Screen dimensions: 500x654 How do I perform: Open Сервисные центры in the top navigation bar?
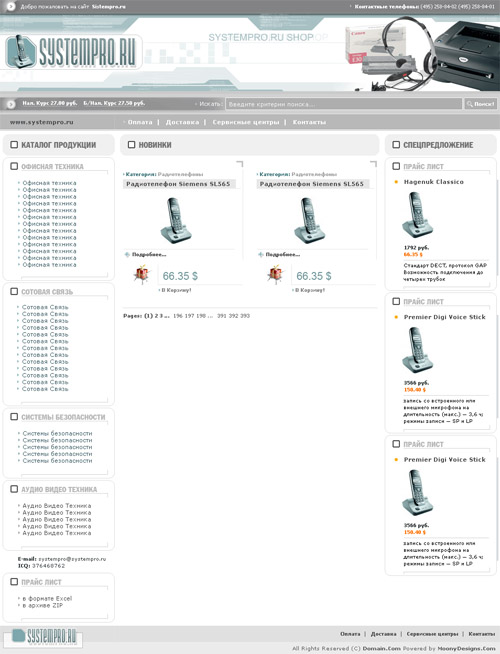click(246, 122)
